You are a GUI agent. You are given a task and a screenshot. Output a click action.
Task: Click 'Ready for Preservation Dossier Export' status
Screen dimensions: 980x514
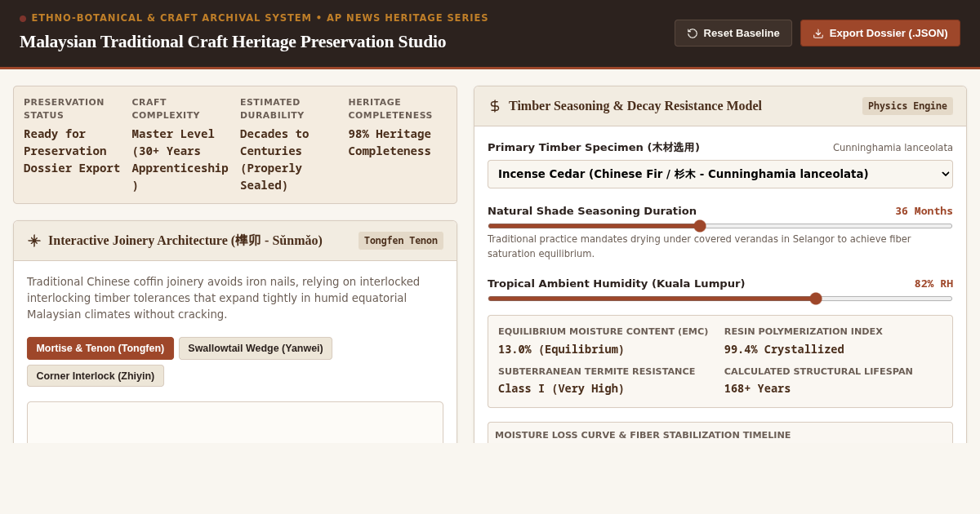tap(72, 151)
